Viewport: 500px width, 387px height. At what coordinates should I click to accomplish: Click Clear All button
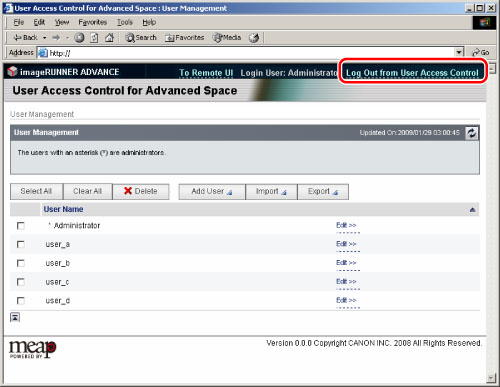pyautogui.click(x=87, y=191)
